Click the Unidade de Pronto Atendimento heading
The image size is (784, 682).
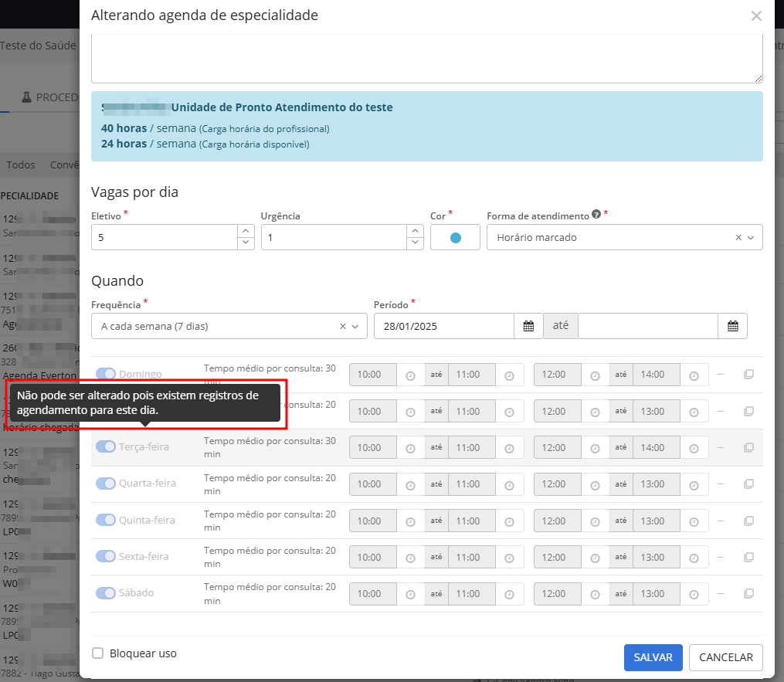coord(282,107)
